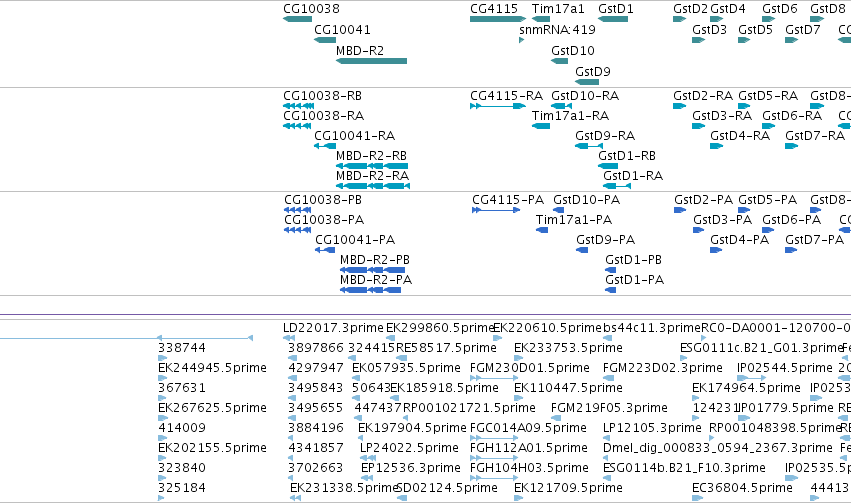Click the GstD1 gene label
This screenshot has height=503, width=851.
[615, 9]
